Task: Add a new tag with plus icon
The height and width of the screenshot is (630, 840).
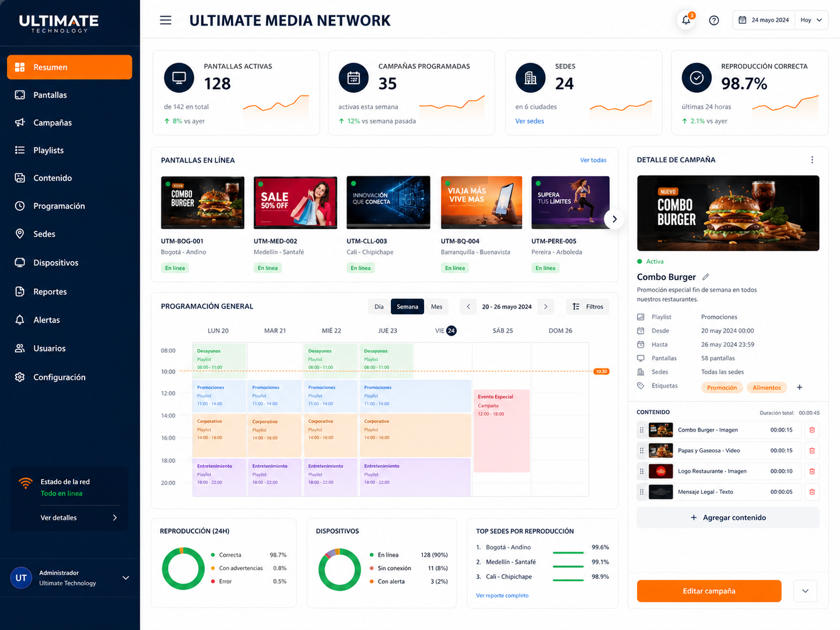Action: coord(799,388)
